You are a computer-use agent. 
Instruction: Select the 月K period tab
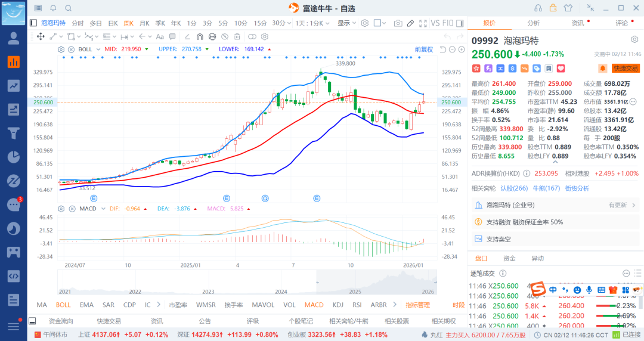tap(144, 23)
